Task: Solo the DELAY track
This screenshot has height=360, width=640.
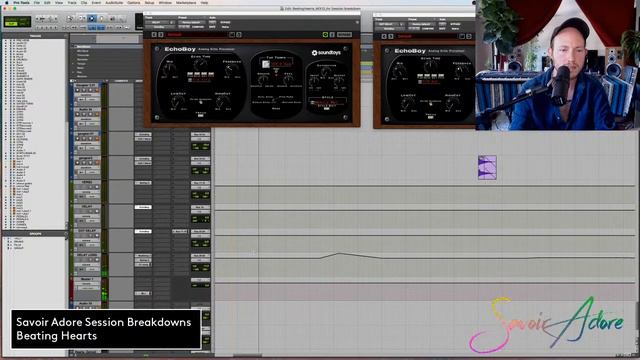Action: point(91,211)
